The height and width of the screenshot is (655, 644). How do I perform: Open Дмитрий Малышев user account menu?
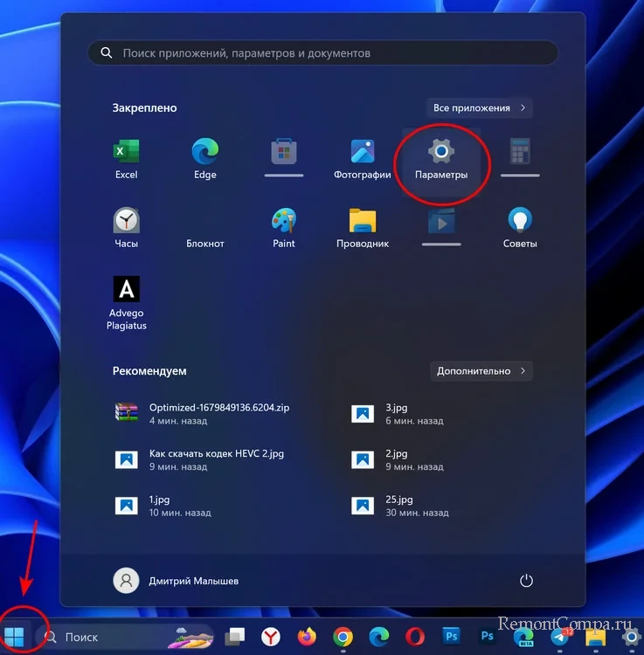pyautogui.click(x=176, y=581)
